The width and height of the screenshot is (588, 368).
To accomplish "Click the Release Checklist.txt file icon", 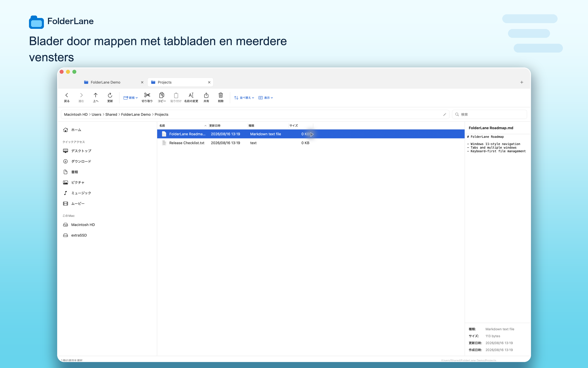I will [164, 143].
